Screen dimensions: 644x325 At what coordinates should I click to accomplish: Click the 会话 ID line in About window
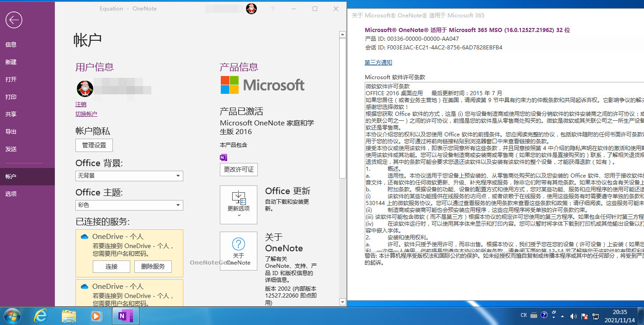(433, 48)
